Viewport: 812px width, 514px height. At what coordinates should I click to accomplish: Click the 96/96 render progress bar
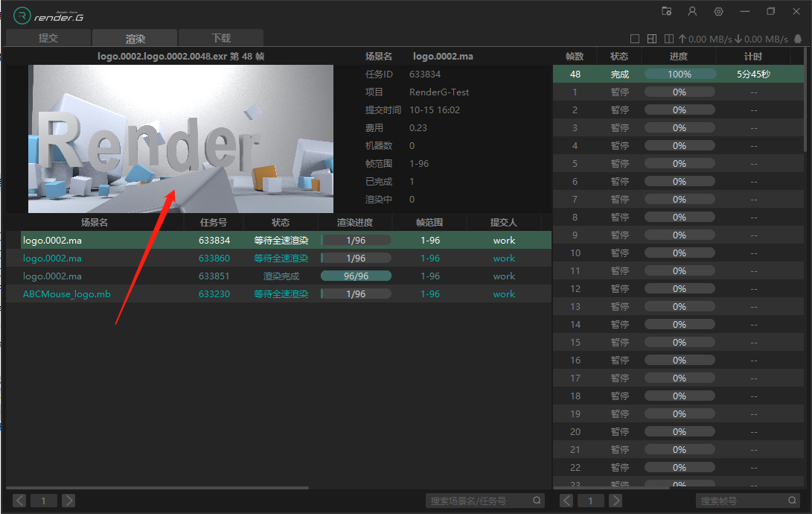pyautogui.click(x=356, y=276)
